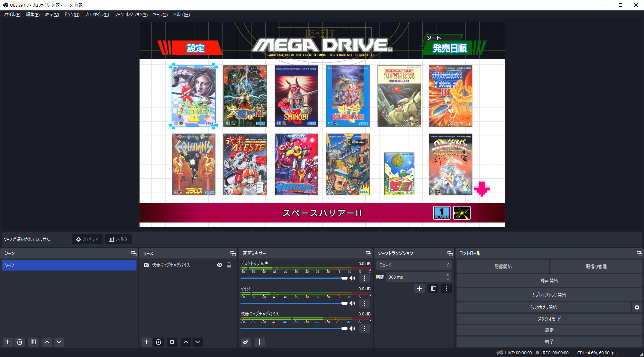Open source properties via the gear icon

172,342
